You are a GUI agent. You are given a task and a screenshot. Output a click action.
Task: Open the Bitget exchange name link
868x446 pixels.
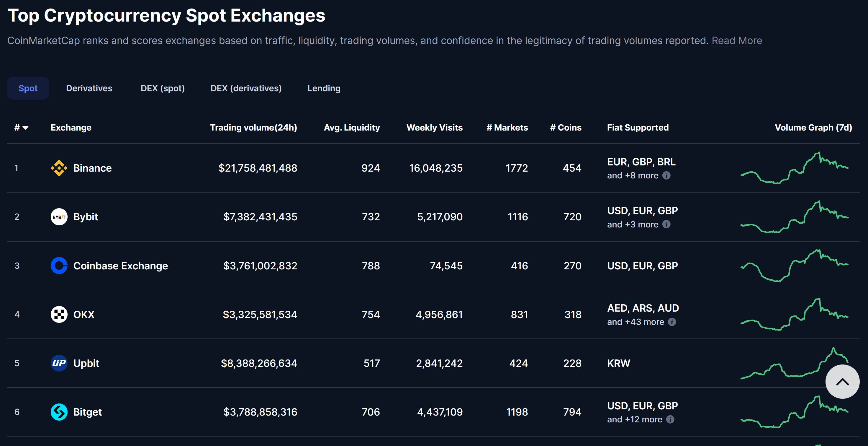pyautogui.click(x=88, y=412)
